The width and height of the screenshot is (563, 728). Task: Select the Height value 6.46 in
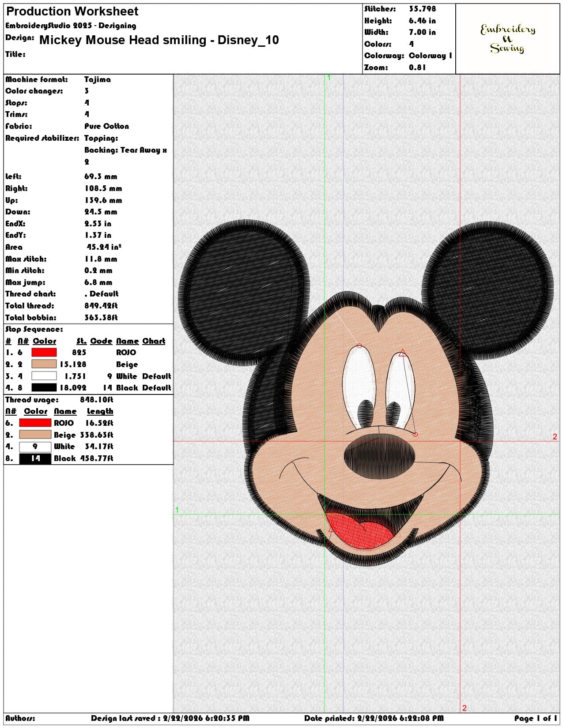[x=422, y=21]
